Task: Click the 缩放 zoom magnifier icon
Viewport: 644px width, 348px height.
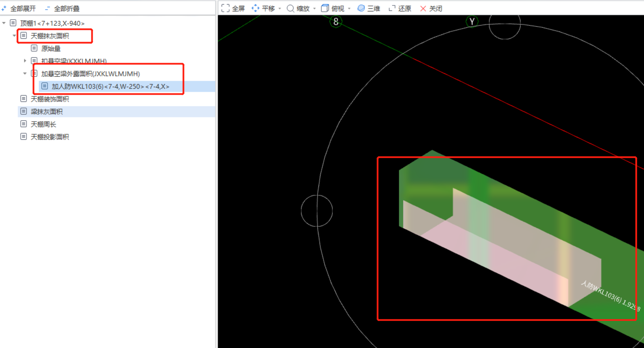Action: [x=291, y=8]
